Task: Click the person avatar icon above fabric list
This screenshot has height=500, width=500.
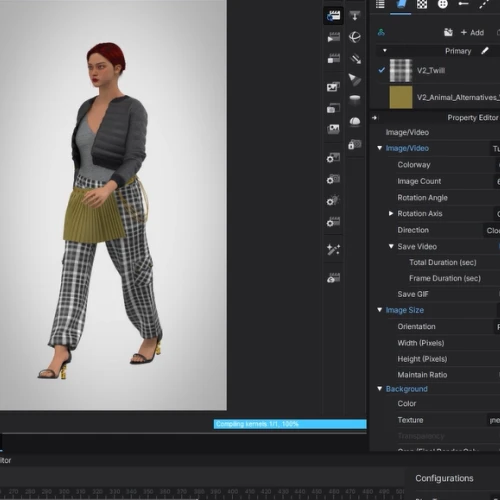Action: (381, 32)
